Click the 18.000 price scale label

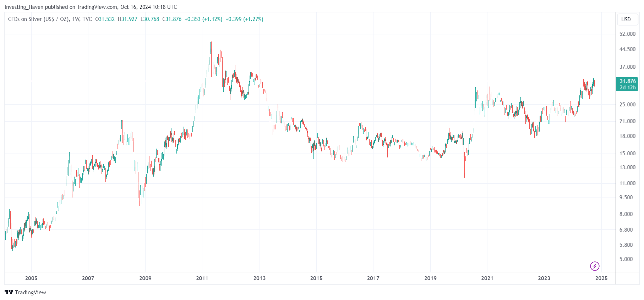coord(627,136)
